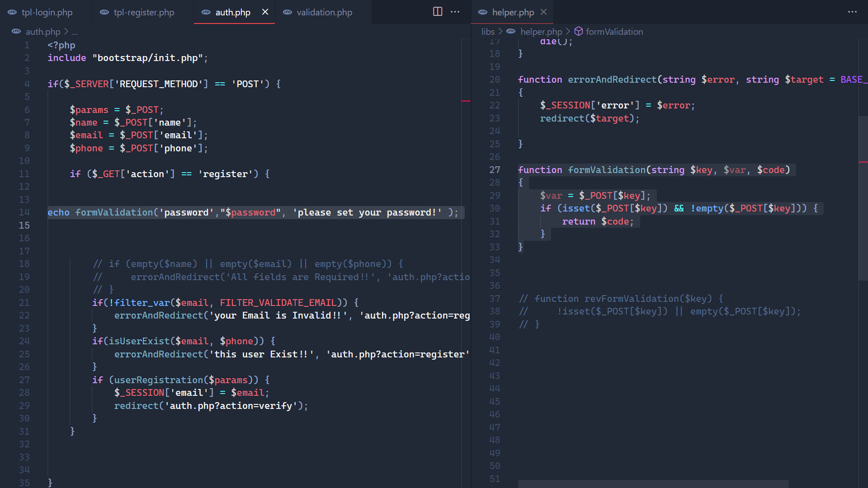
Task: Click $var = $_POST[$key] line
Action: (595, 196)
